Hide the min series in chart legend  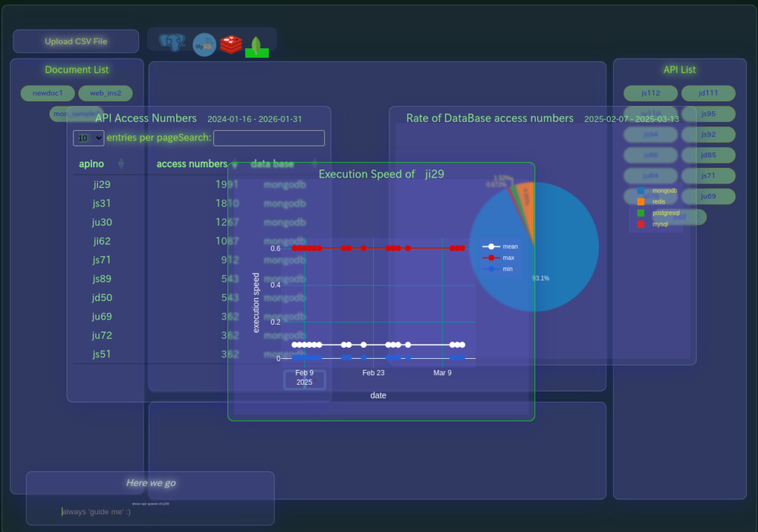click(500, 269)
